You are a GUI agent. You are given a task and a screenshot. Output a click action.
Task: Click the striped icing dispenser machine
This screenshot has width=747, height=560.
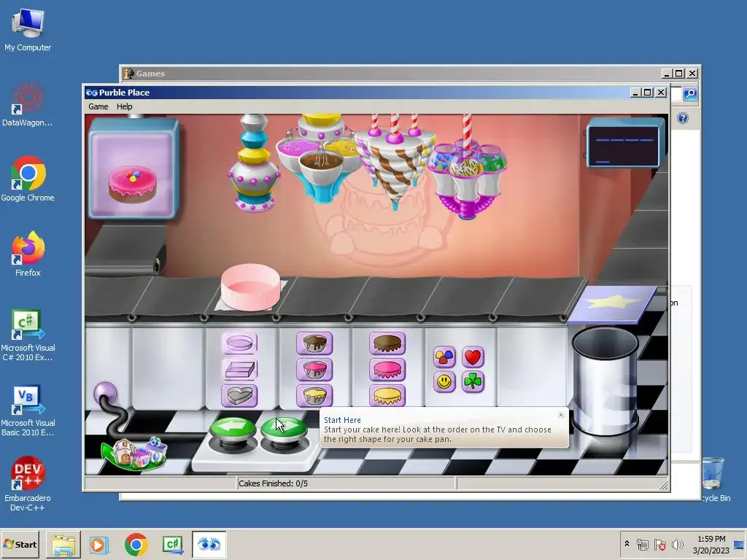point(395,162)
